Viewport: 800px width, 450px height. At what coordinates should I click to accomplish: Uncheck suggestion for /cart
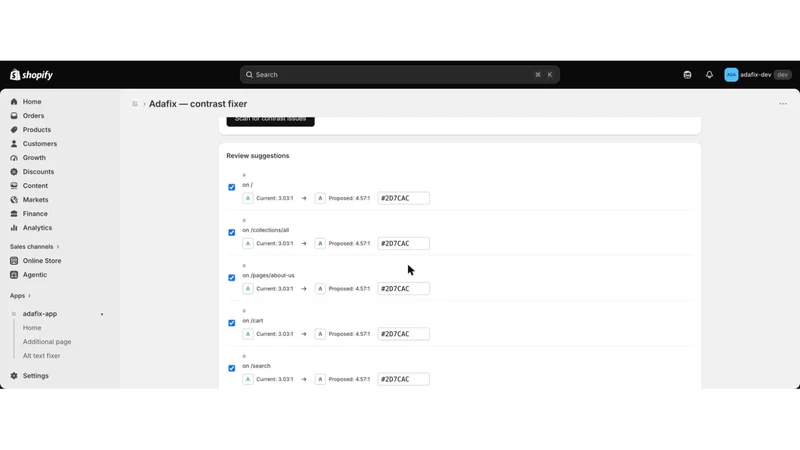click(x=232, y=323)
